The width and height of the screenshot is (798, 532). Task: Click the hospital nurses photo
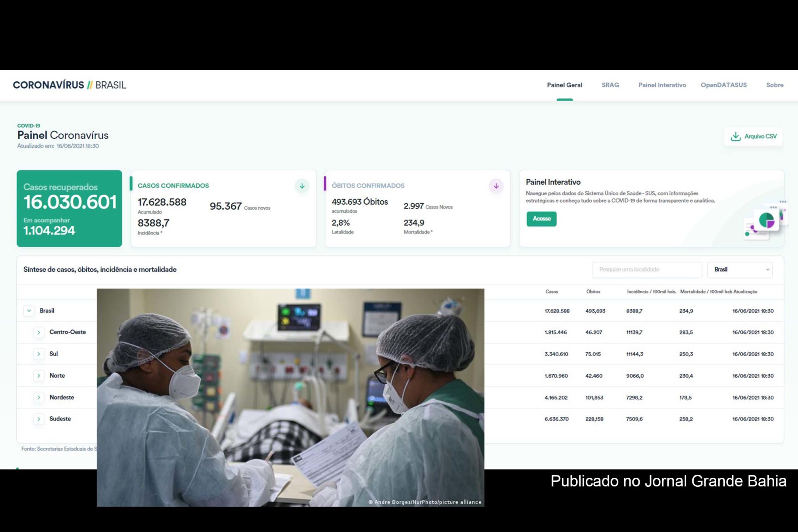click(290, 398)
